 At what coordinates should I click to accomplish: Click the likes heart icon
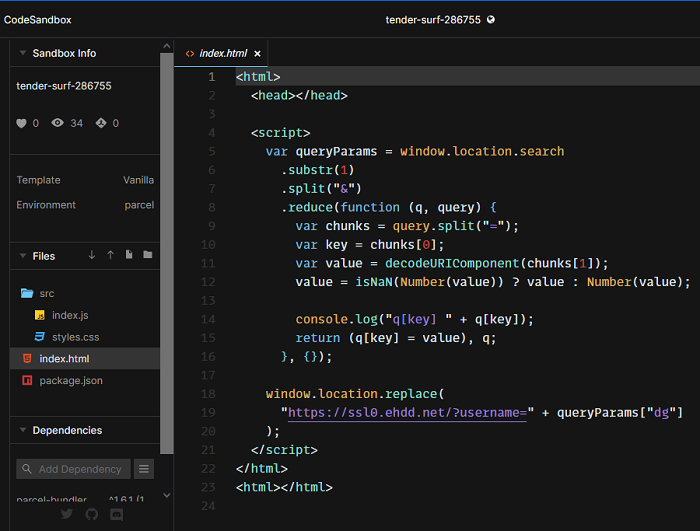[21, 123]
